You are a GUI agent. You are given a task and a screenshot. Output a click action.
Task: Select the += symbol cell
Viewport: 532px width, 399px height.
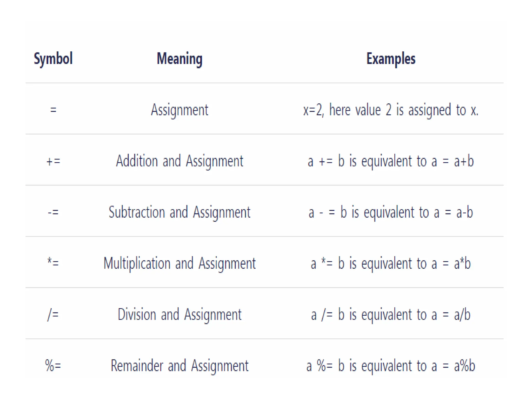point(53,161)
